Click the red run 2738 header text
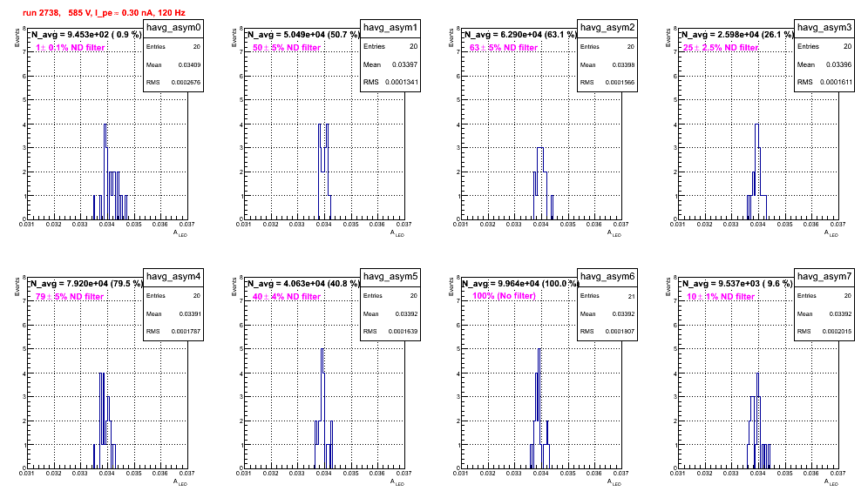This screenshot has height=498, width=868. point(104,13)
